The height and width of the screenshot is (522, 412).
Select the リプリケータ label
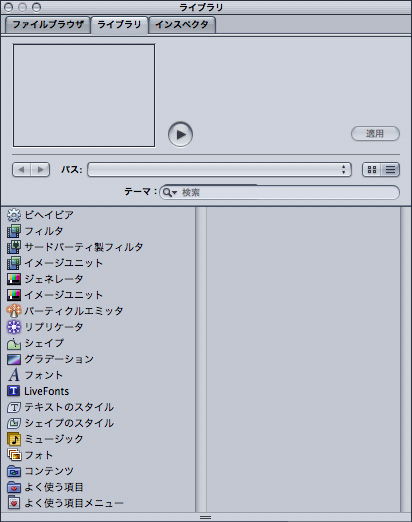tap(54, 327)
